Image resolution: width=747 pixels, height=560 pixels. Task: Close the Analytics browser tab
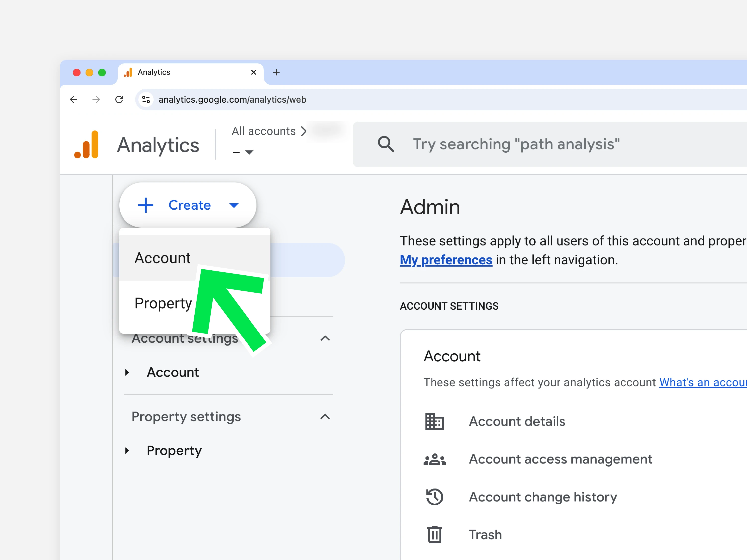click(x=254, y=72)
